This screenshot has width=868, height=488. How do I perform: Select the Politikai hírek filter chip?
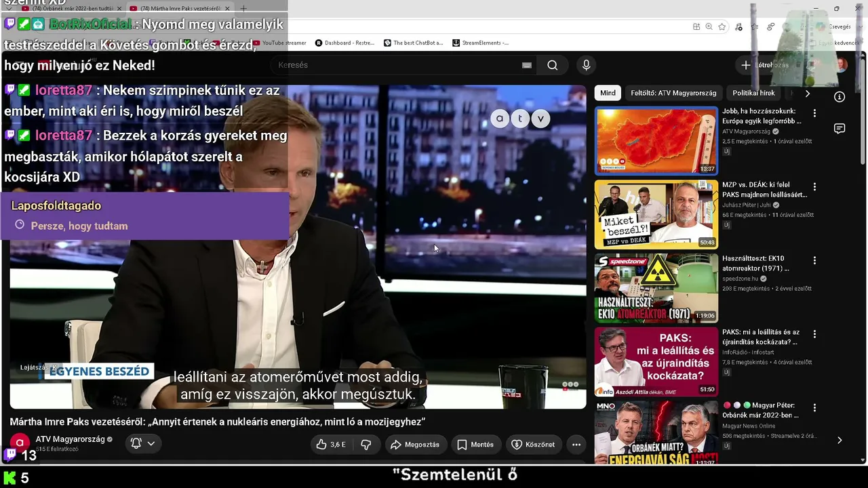(x=753, y=93)
